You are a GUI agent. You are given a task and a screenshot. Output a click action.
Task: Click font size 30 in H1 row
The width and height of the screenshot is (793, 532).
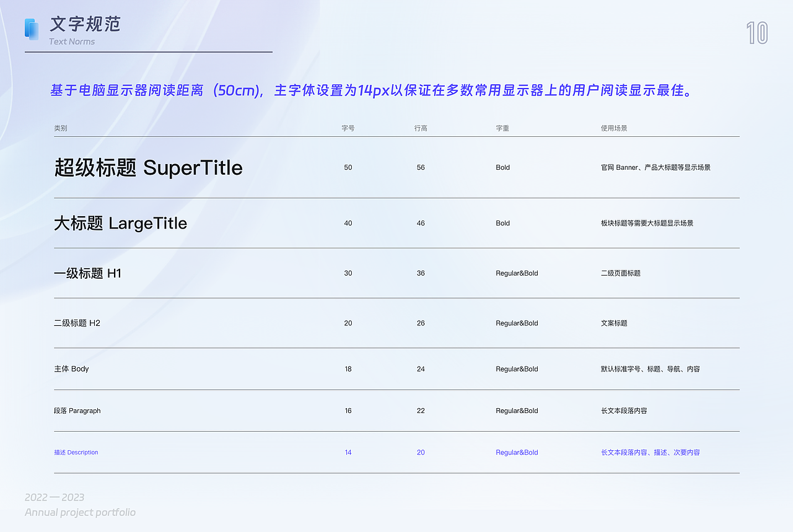(348, 273)
